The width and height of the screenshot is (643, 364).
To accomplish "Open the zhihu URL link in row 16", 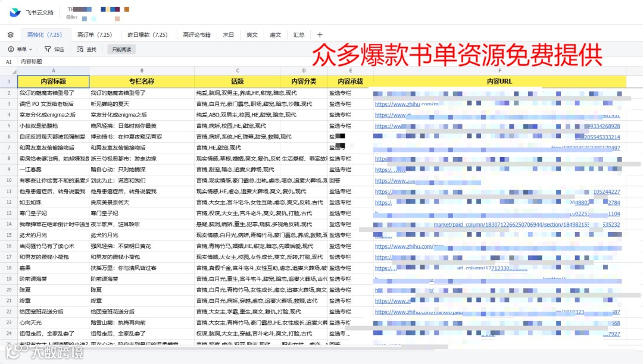I will click(x=409, y=246).
